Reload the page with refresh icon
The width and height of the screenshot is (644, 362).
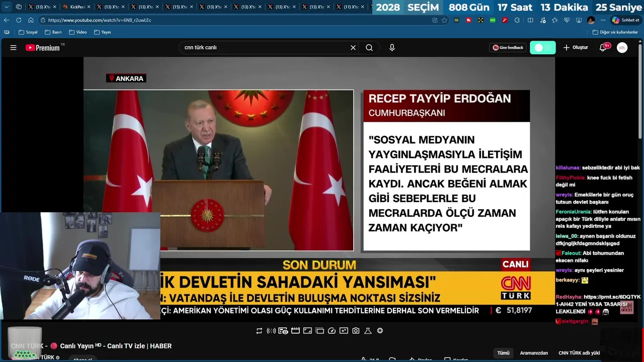pos(19,20)
